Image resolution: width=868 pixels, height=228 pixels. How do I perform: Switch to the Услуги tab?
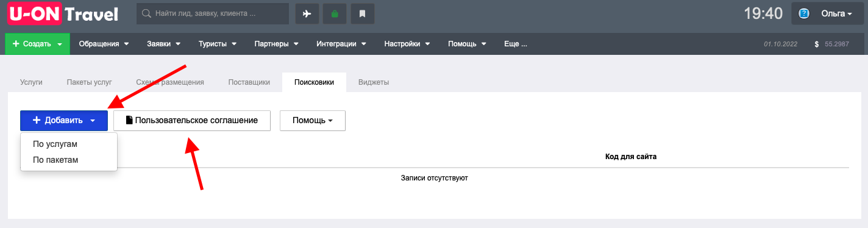point(31,82)
